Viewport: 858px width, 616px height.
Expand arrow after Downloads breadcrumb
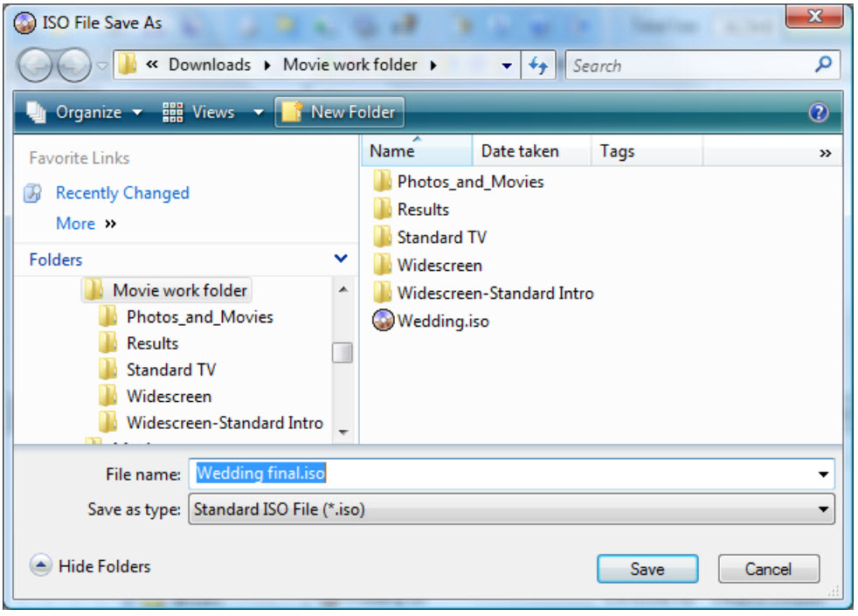click(x=267, y=66)
